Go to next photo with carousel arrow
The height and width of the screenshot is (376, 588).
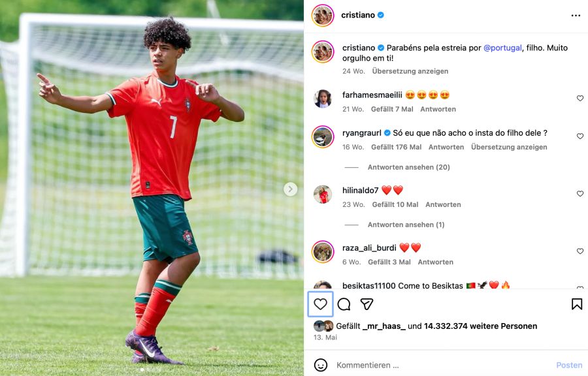coord(290,189)
